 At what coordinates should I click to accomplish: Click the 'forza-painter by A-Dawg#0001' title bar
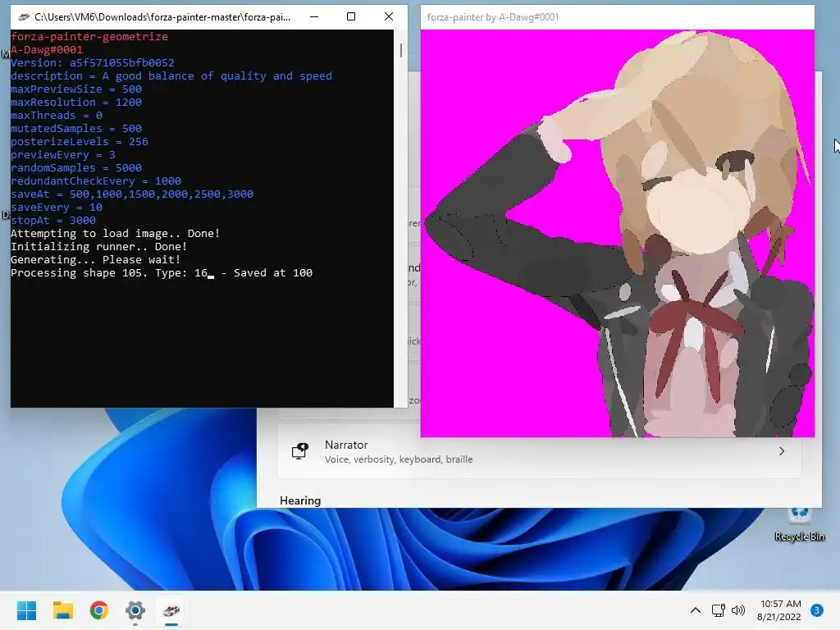pyautogui.click(x=618, y=17)
